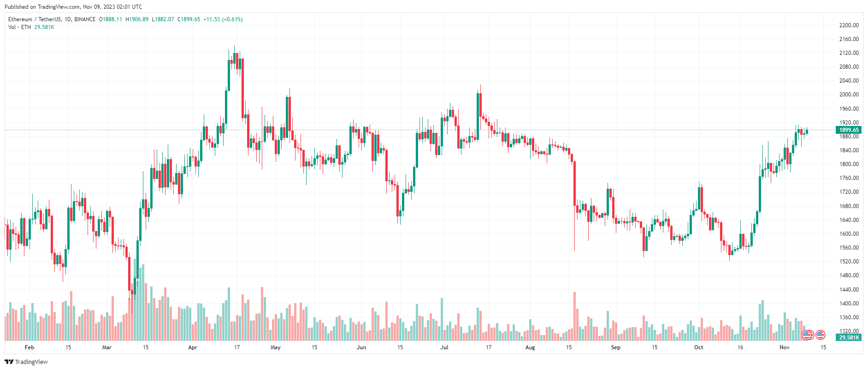Viewport: 868px width, 370px height.
Task: Click the +11.53 (+0.61%) change value
Action: click(x=223, y=19)
